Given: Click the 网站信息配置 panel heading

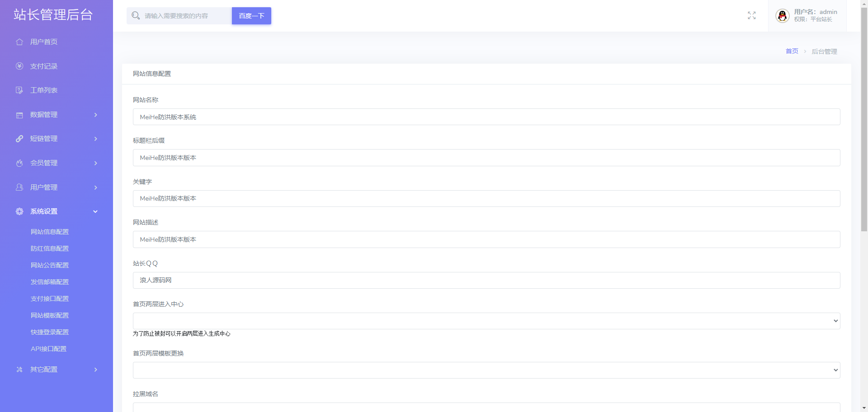Looking at the screenshot, I should coord(152,74).
